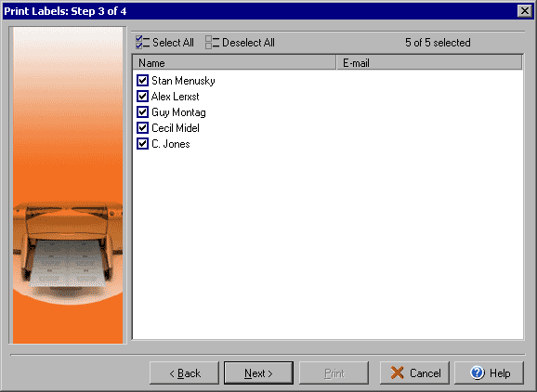The image size is (537, 392).
Task: Click the Select All checklist icon
Action: click(x=142, y=42)
